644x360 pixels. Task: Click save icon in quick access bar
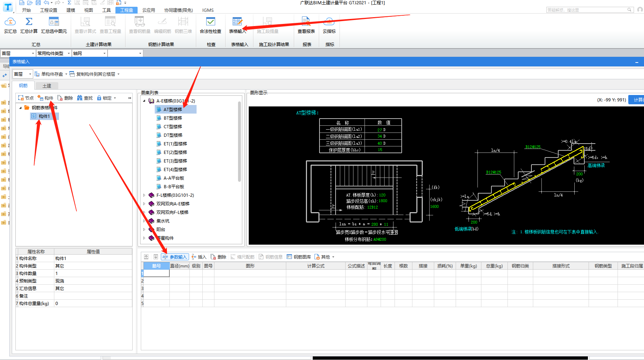38,2
